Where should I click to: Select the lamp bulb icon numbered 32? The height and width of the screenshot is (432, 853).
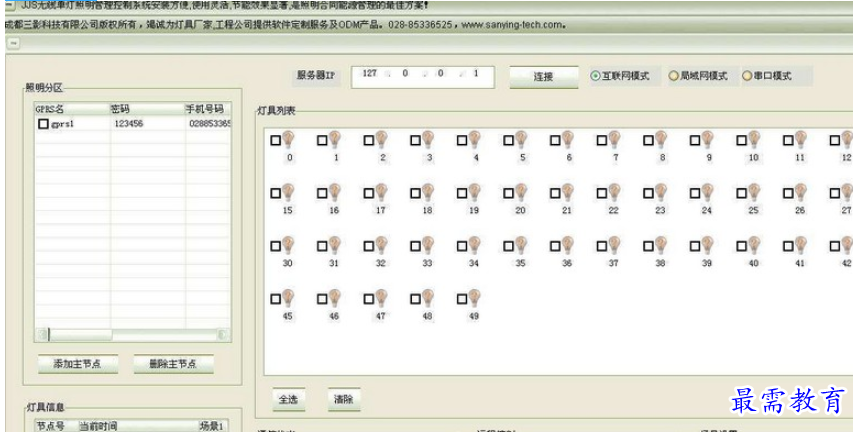tap(381, 245)
